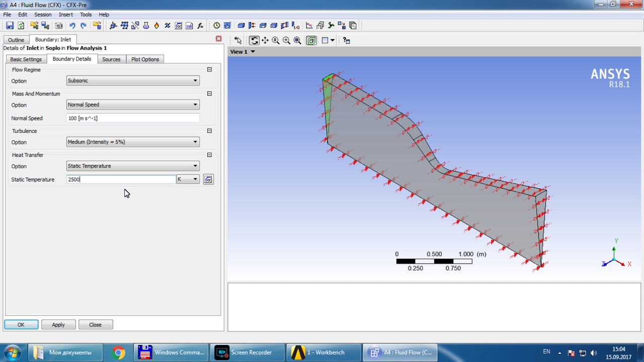Click the Additional Variable x icon
Viewport: 644px width, 362px height.
click(x=168, y=26)
